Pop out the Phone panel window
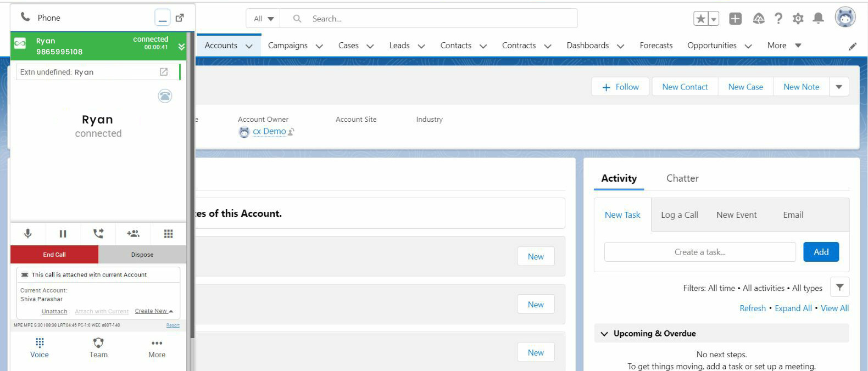 click(x=180, y=18)
